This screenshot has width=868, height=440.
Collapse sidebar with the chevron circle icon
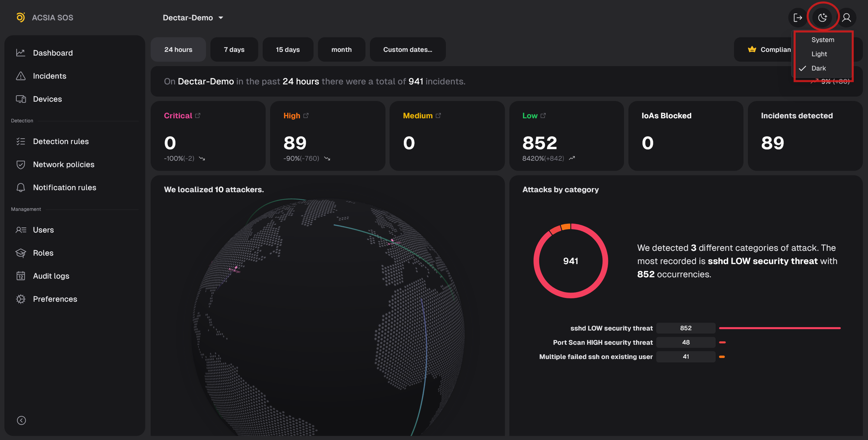(x=21, y=420)
